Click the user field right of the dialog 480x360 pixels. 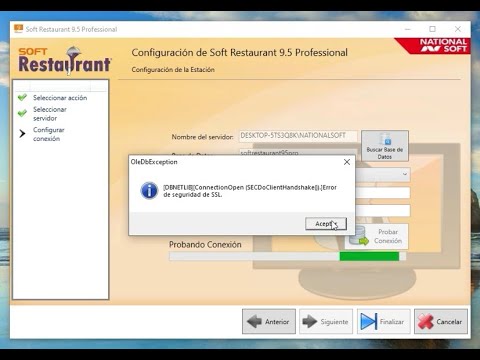pos(383,193)
